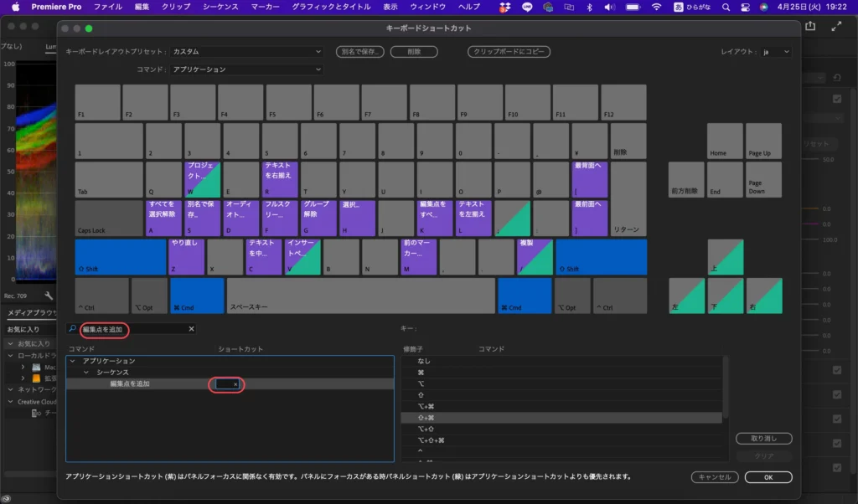This screenshot has width=858, height=504.
Task: Click the Z key labeled やり直し
Action: click(186, 257)
